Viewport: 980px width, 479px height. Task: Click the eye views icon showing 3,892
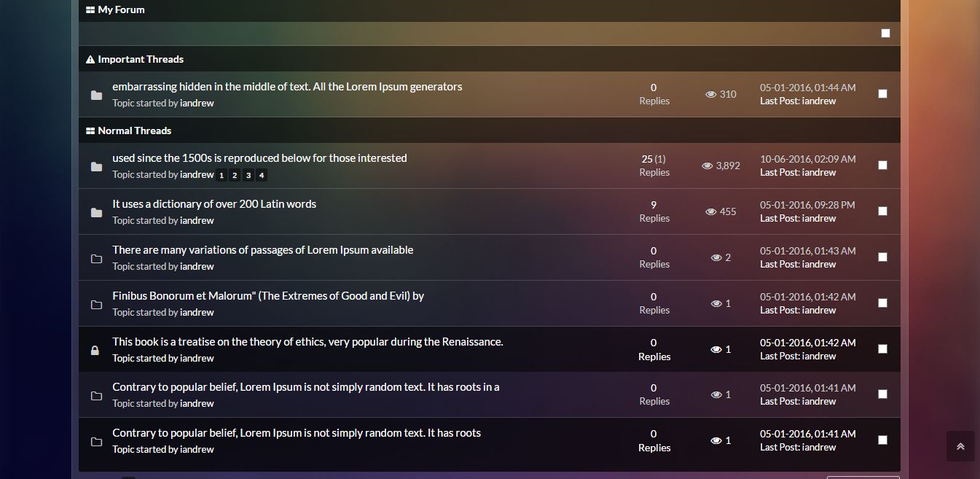pyautogui.click(x=707, y=165)
